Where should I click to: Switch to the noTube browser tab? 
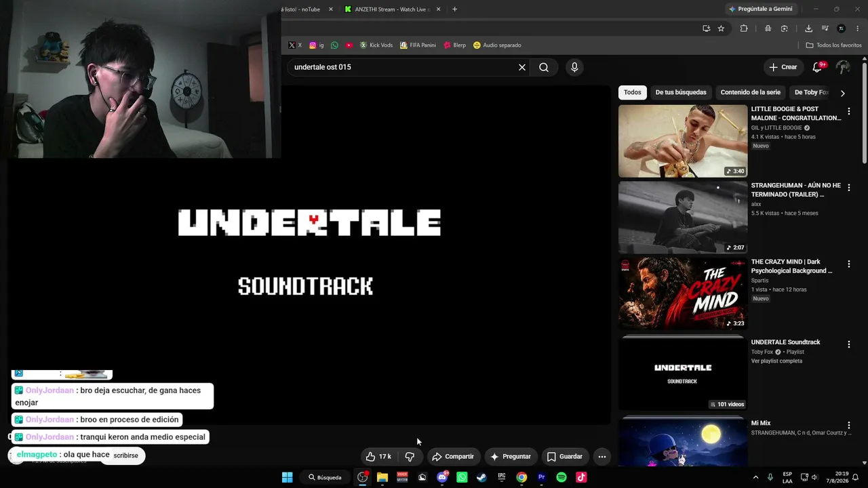click(x=300, y=9)
